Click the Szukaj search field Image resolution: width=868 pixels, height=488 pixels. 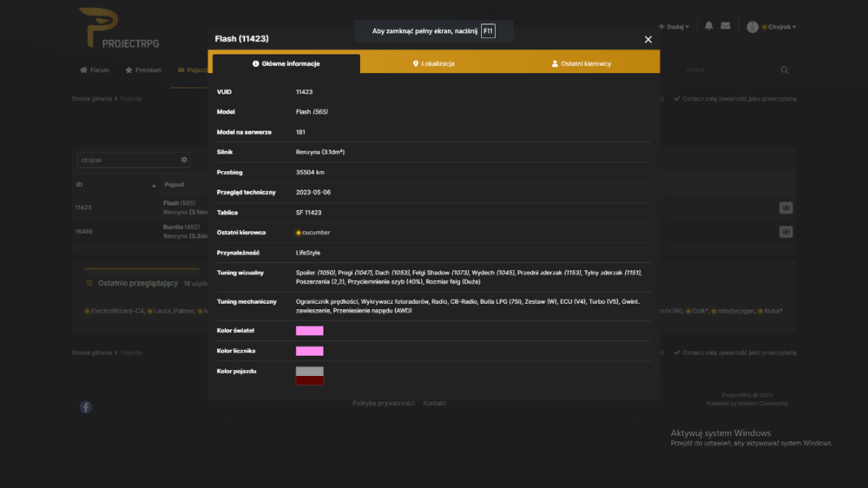pyautogui.click(x=728, y=70)
